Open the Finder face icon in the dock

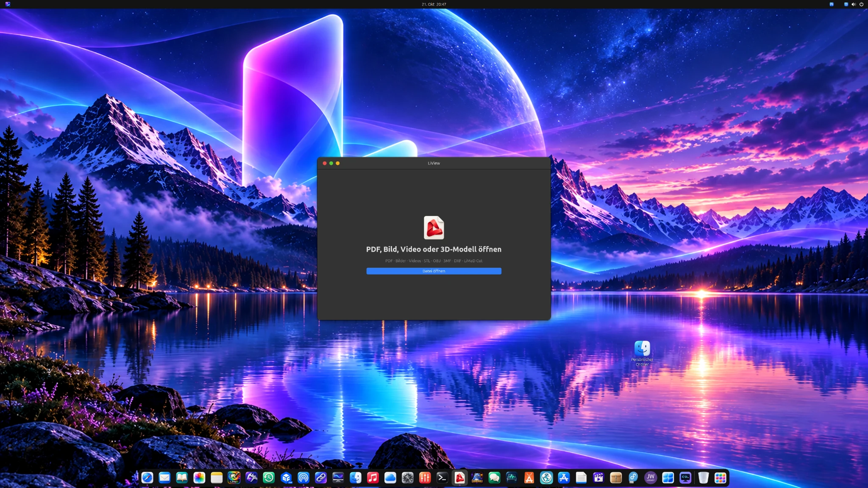click(356, 478)
